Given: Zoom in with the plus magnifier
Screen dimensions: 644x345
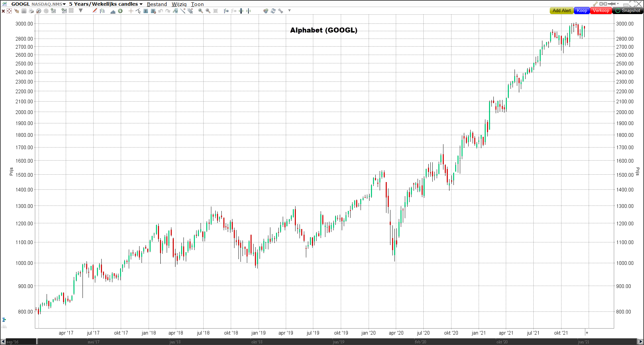Looking at the screenshot, I should tap(201, 11).
